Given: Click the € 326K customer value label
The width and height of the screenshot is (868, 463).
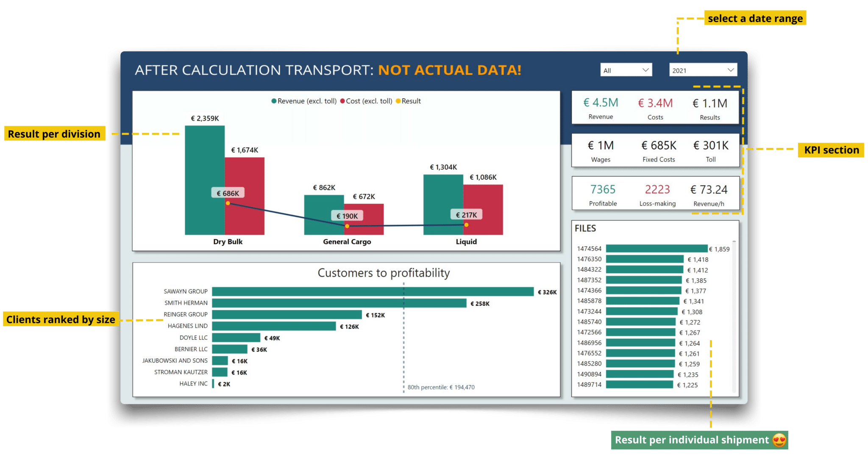Looking at the screenshot, I should (547, 292).
